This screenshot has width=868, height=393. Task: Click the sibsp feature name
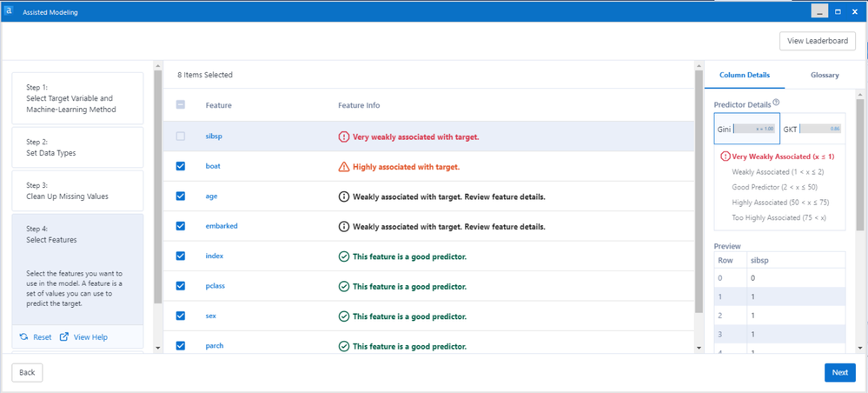[x=214, y=137]
